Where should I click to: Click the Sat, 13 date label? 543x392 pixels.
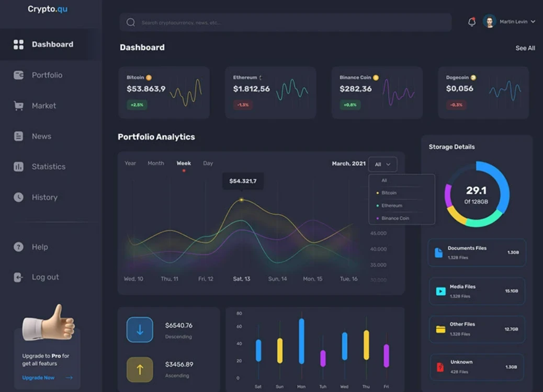241,279
